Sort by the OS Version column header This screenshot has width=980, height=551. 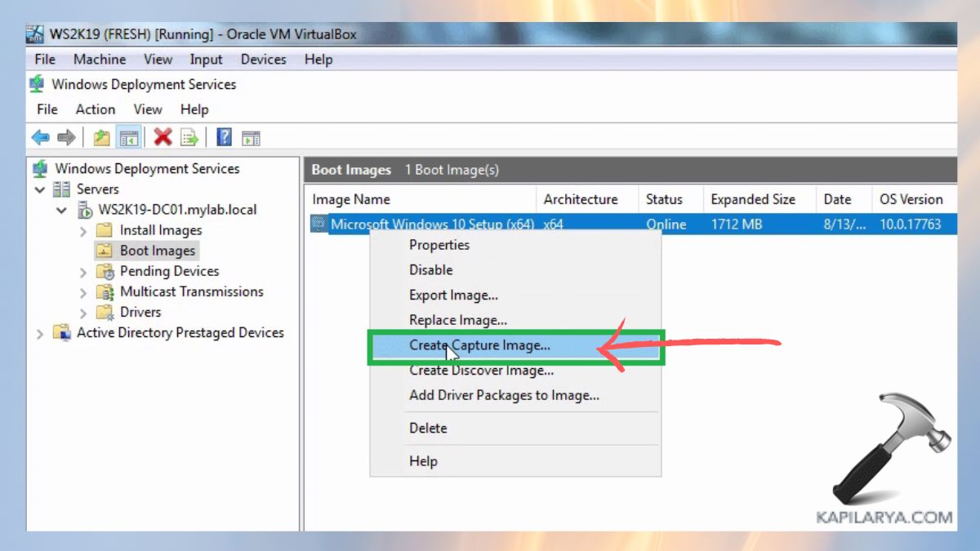(x=914, y=199)
